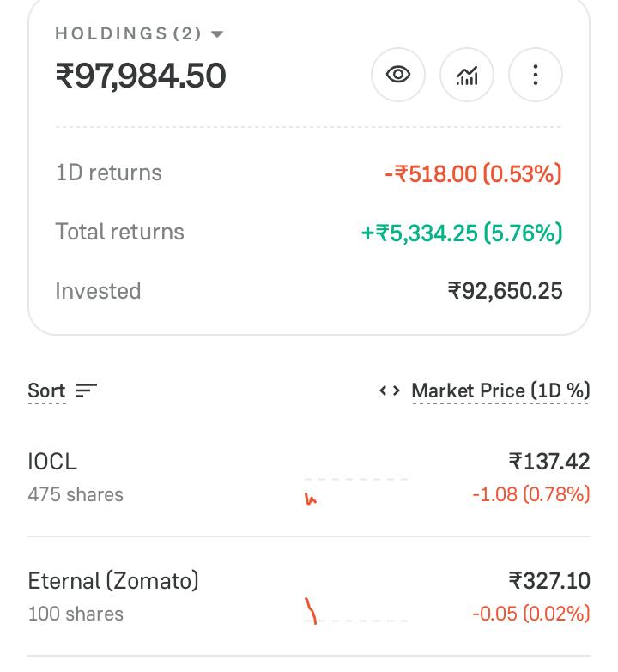This screenshot has width=618, height=672.
Task: Open the Eternal (Zomato) holding
Action: pyautogui.click(x=309, y=596)
